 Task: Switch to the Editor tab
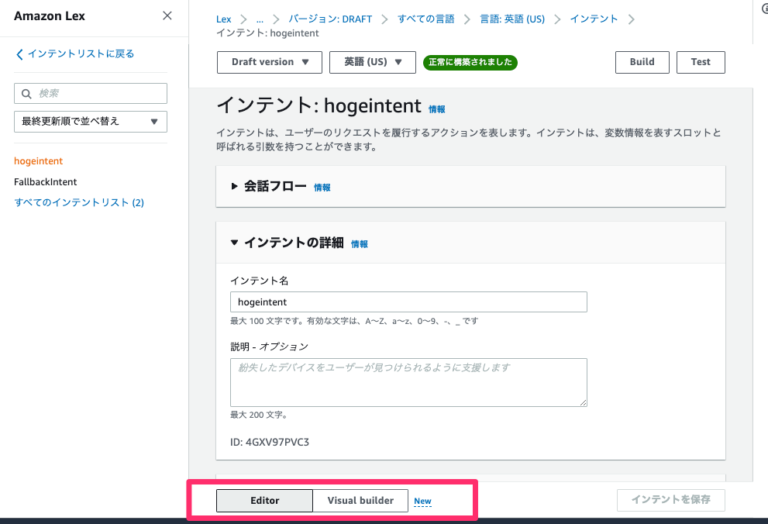pos(264,500)
